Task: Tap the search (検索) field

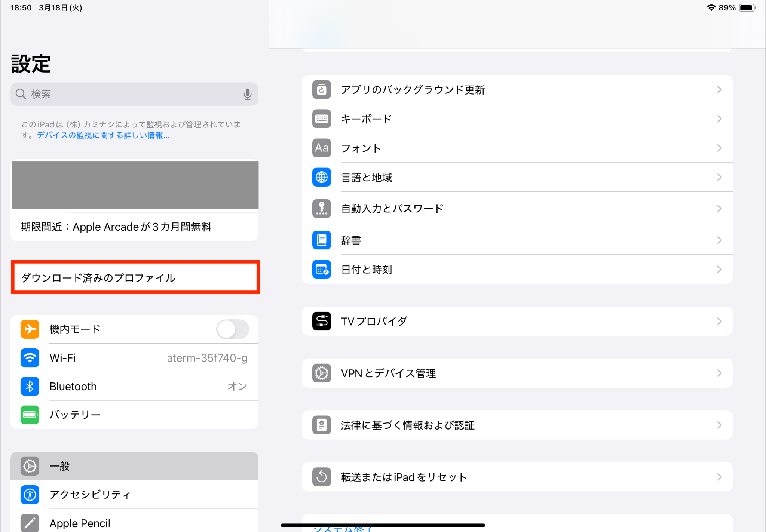Action: coord(131,94)
